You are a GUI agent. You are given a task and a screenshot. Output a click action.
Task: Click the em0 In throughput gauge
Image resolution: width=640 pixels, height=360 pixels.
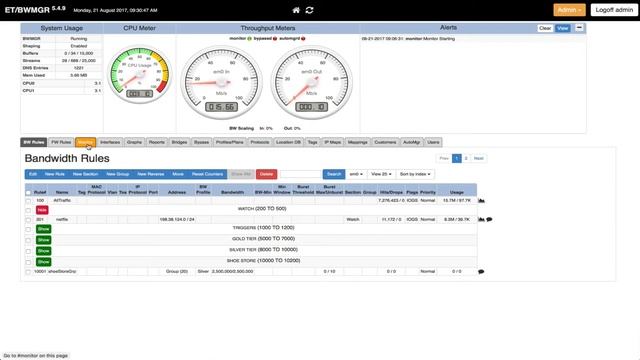[222, 82]
